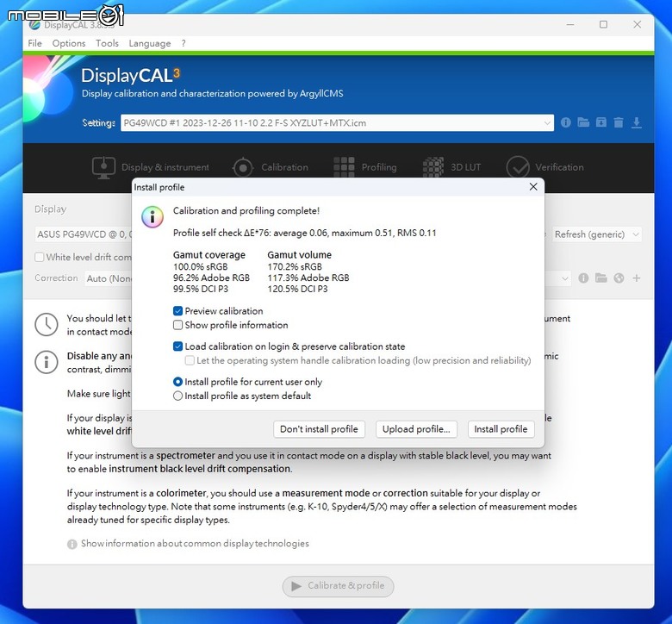Select Install profile as system default
Image resolution: width=672 pixels, height=624 pixels.
(x=177, y=396)
